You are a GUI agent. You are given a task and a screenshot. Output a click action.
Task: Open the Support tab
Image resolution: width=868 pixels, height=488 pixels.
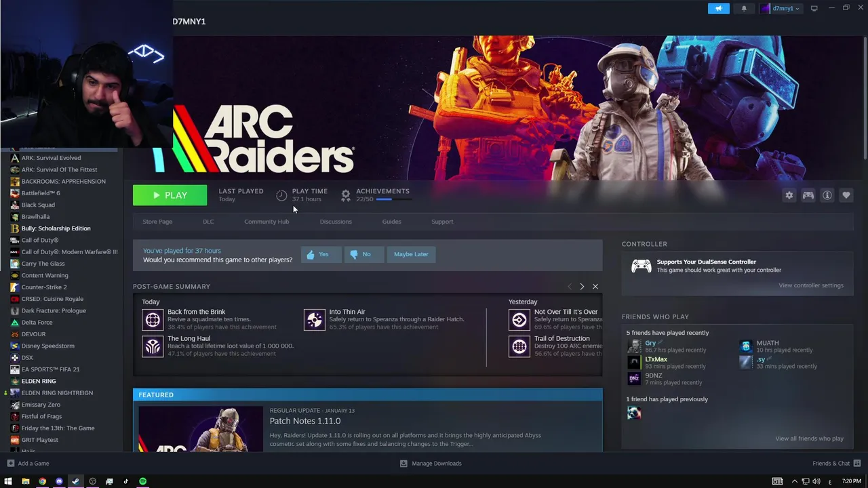pos(442,222)
